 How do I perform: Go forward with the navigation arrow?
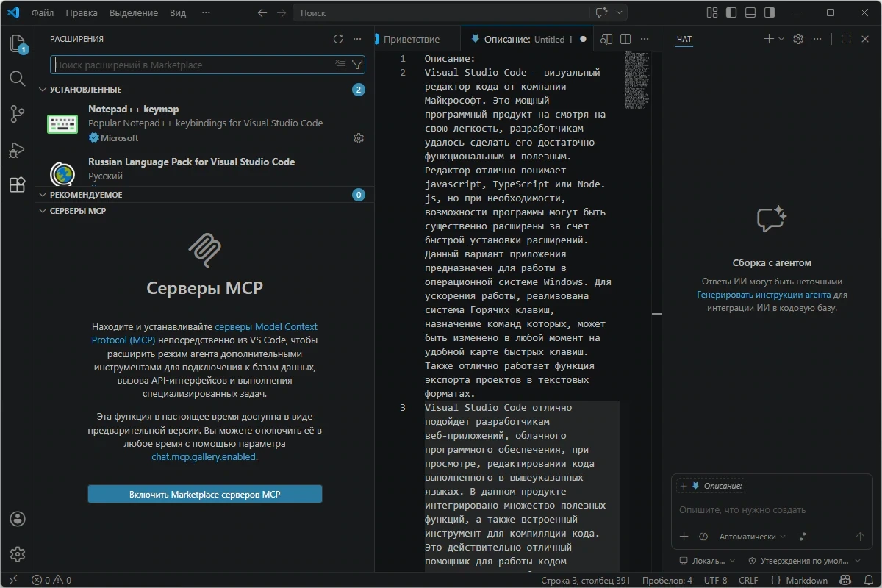pos(282,12)
